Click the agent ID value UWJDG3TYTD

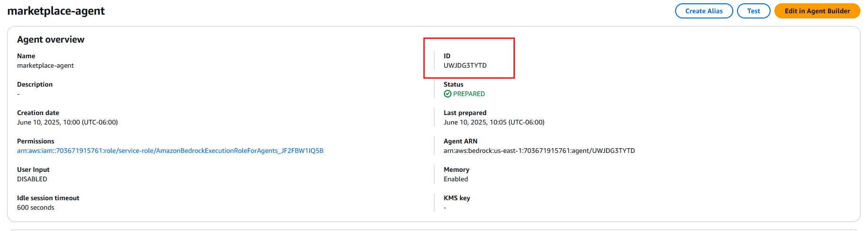click(x=465, y=65)
